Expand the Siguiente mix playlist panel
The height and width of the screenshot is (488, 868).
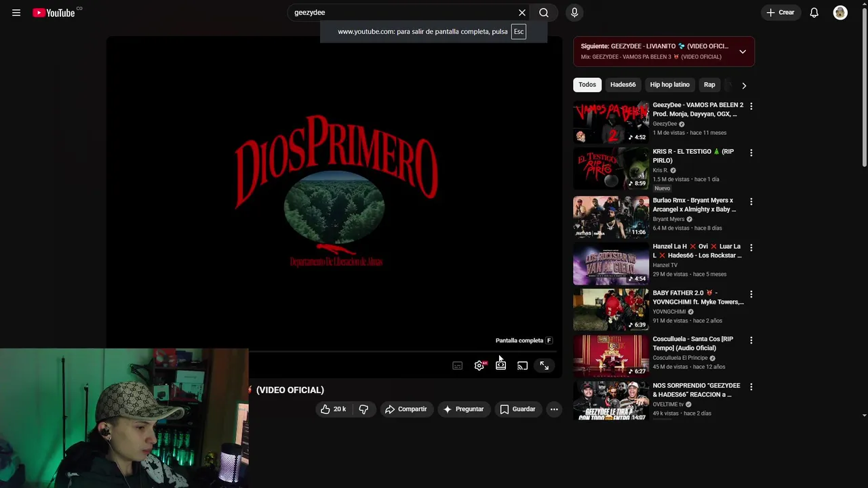point(743,52)
